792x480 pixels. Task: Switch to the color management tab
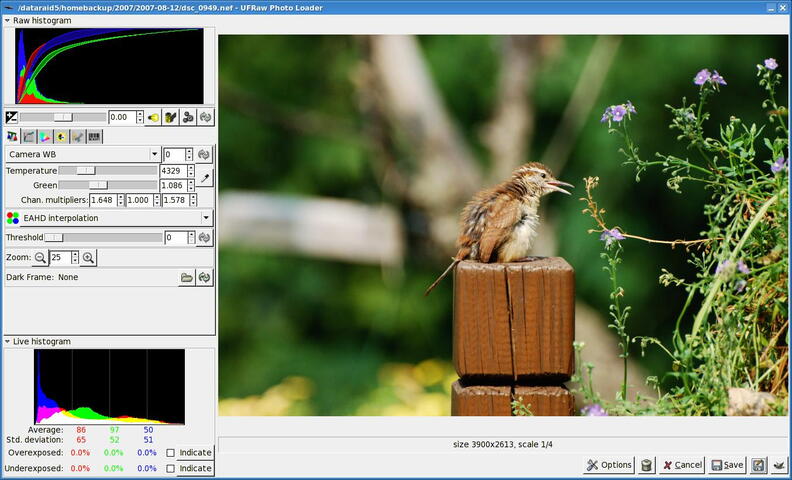pyautogui.click(x=45, y=136)
